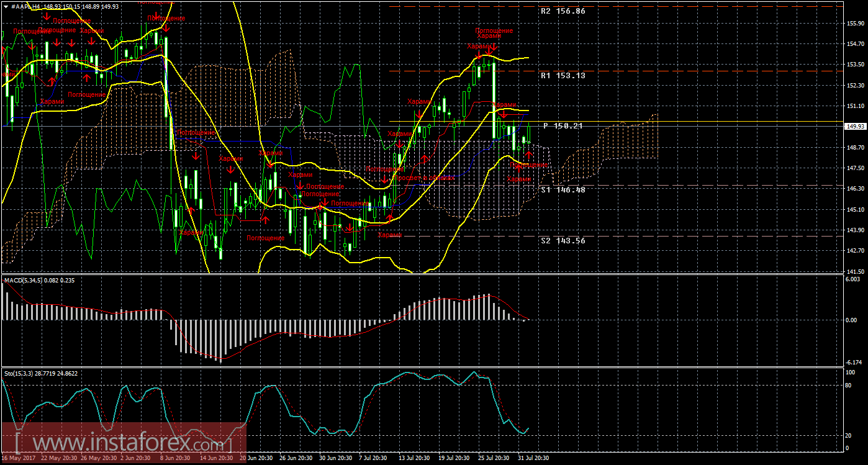Click the 141.50 price scale value
The height and width of the screenshot is (465, 868).
coord(854,272)
